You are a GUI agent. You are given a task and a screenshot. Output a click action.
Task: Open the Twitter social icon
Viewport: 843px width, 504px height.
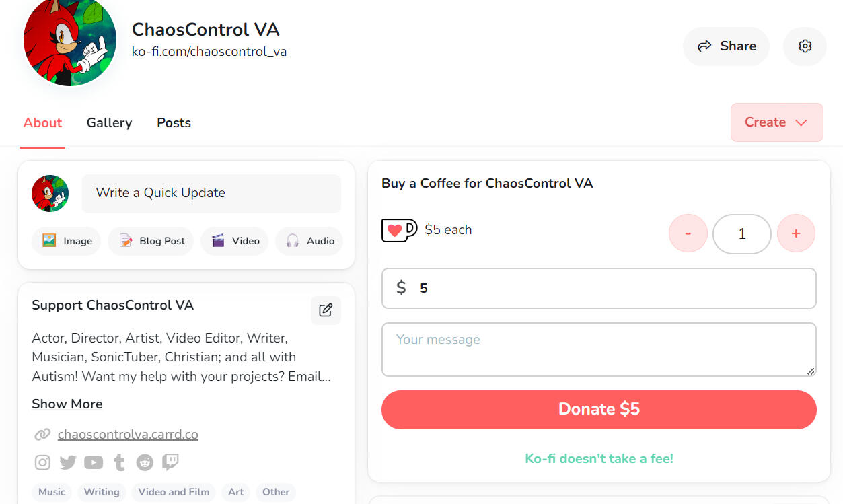tap(68, 462)
